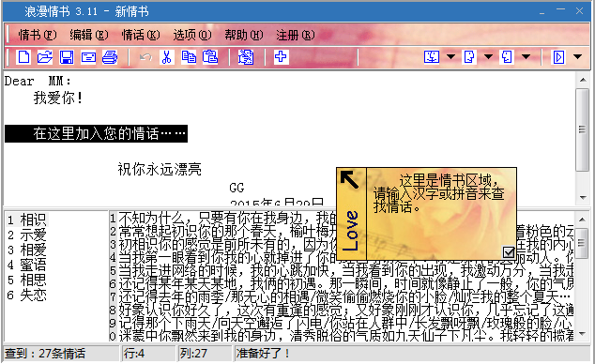The image size is (595, 364).
Task: Create a new love letter document icon
Action: [23, 57]
